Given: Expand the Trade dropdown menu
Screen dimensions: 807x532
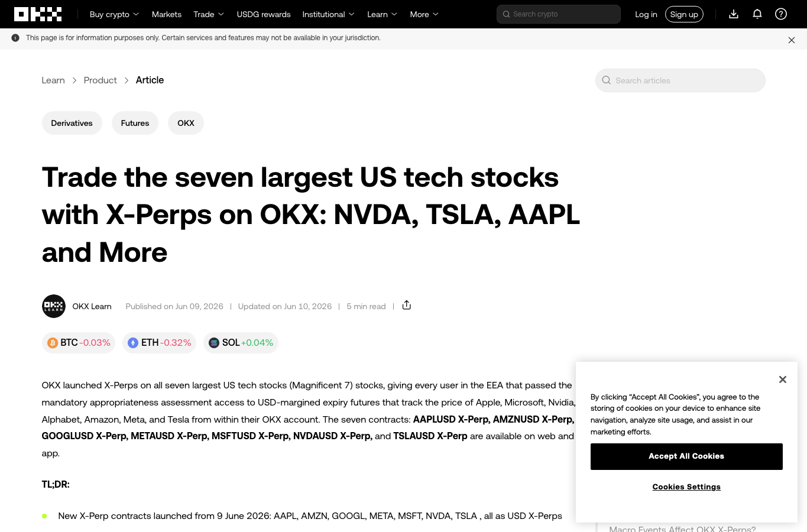Looking at the screenshot, I should [x=209, y=14].
